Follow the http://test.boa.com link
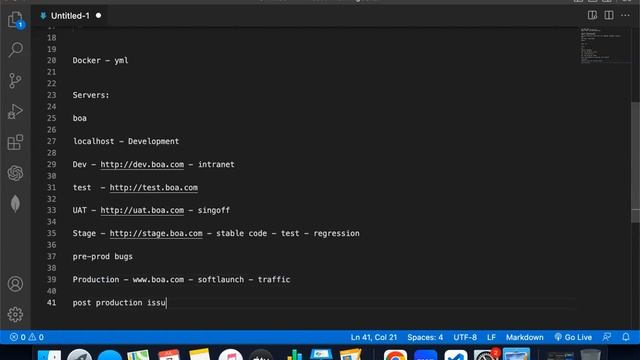Screen dimensions: 640x360 tap(153, 188)
